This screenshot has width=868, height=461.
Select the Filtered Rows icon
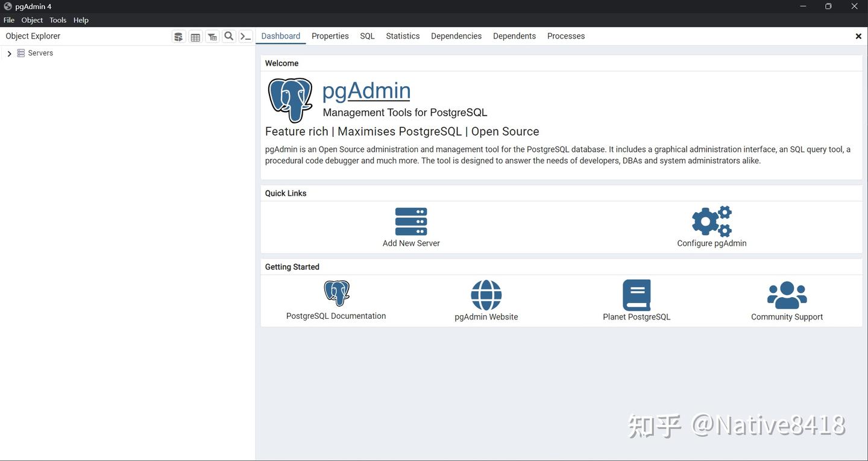coord(212,36)
